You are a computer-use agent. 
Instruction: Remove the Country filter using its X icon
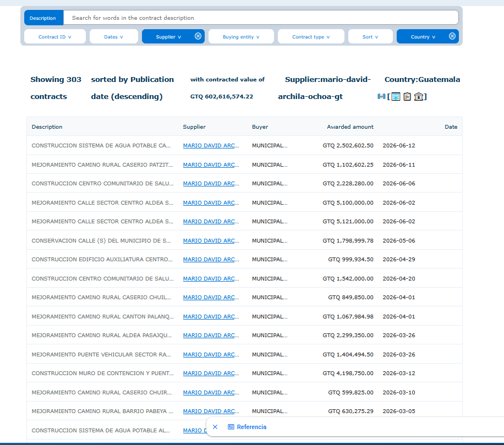(x=452, y=36)
